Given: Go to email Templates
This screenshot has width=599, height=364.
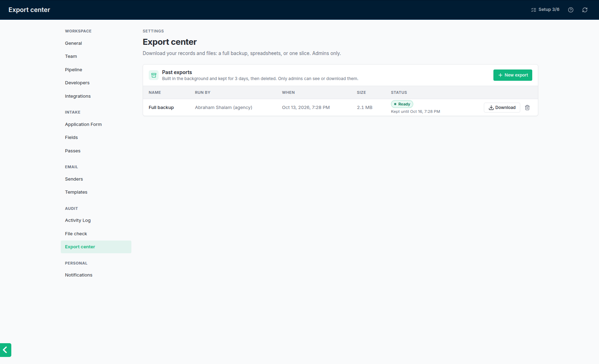Looking at the screenshot, I should click(96, 192).
